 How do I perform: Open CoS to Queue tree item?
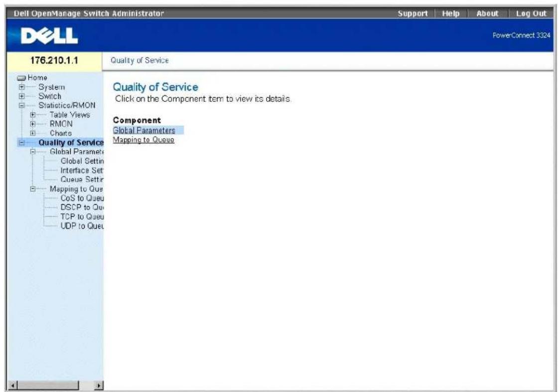pos(82,198)
